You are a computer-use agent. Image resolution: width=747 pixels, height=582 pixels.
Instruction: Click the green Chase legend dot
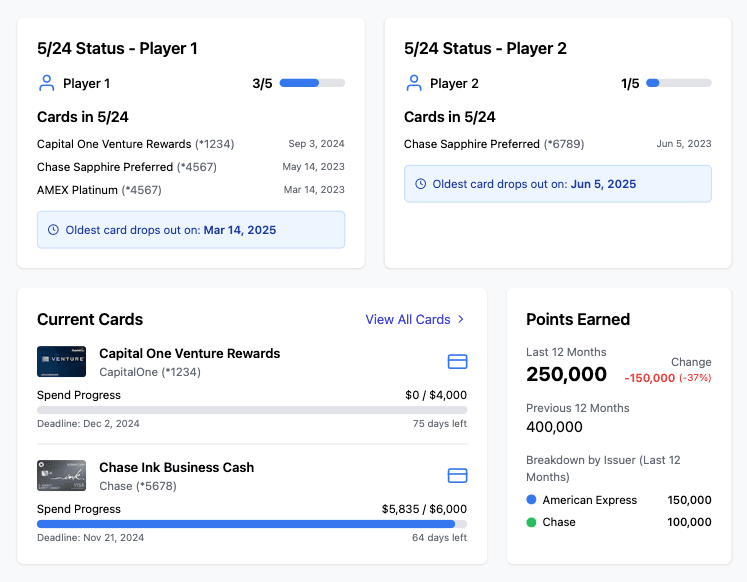(x=531, y=522)
